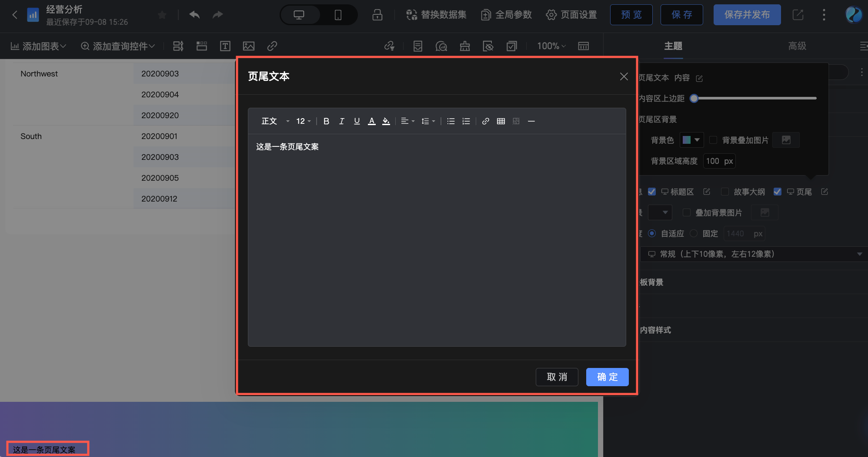
Task: Switch to the 高级 tab
Action: pyautogui.click(x=797, y=46)
